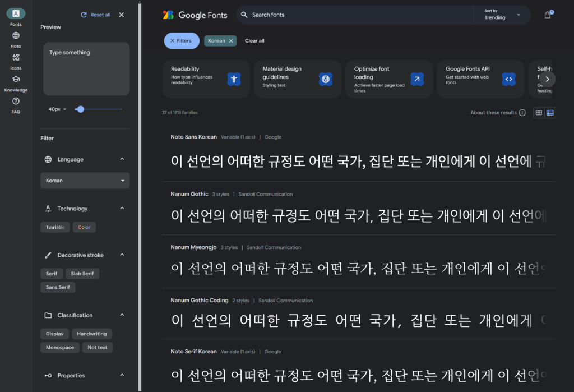
Task: Collapse the Technology section
Action: [x=122, y=208]
